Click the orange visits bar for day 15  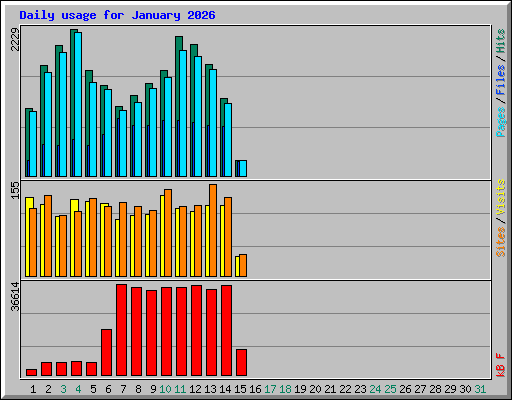[x=243, y=265]
